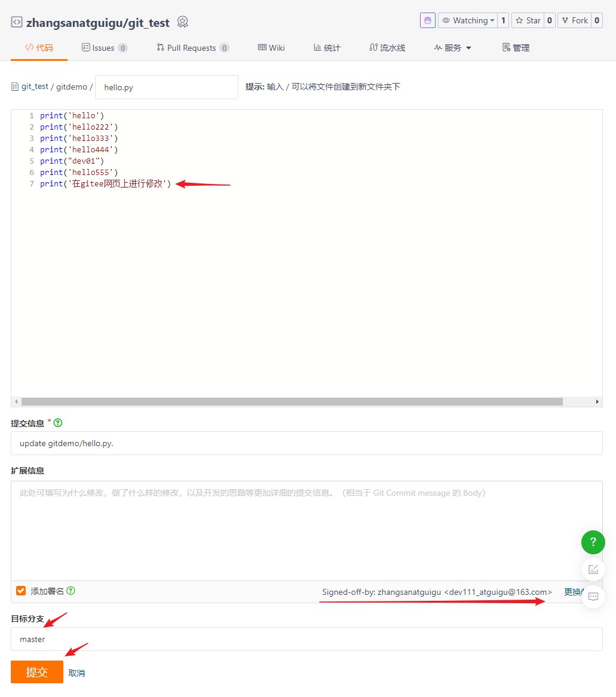Click the badge icon after the repository name
616x697 pixels.
[182, 22]
